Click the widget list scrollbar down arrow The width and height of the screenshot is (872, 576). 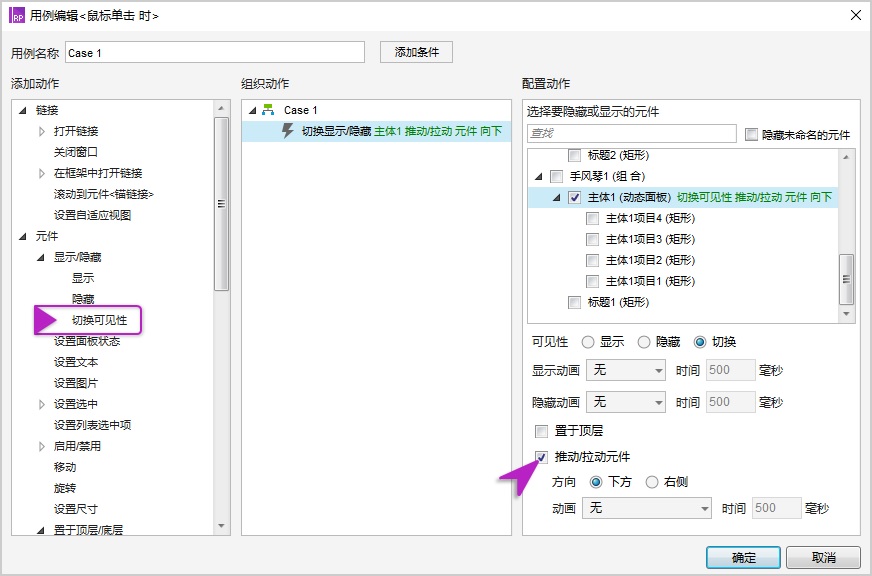tap(846, 314)
